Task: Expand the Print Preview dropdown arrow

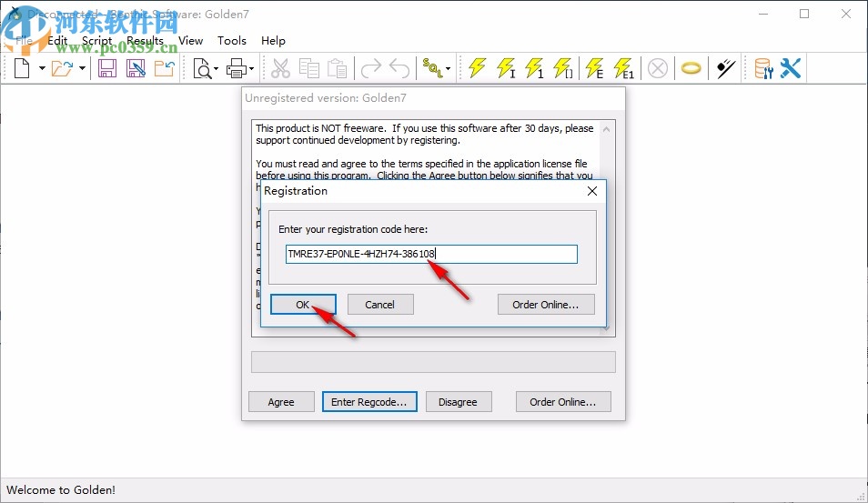Action: click(216, 68)
